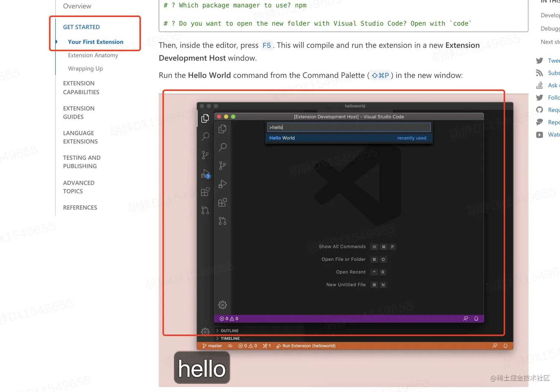Viewport: 560px width, 392px height.
Task: Click errors and warnings count in orange bar
Action: pos(248,346)
